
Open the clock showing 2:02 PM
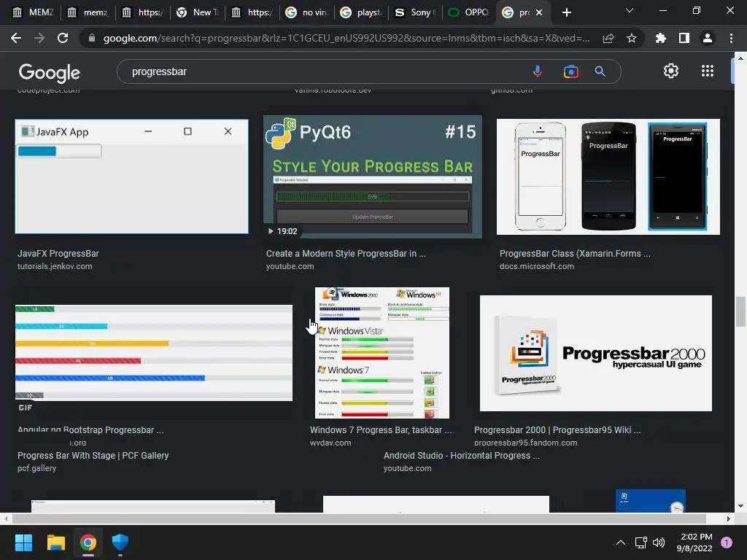point(694,542)
